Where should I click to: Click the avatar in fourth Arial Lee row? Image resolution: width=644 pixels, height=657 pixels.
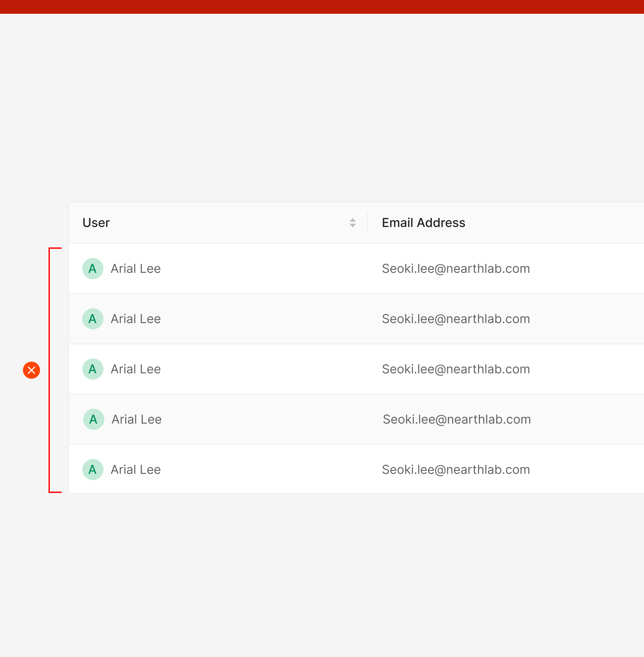click(94, 419)
